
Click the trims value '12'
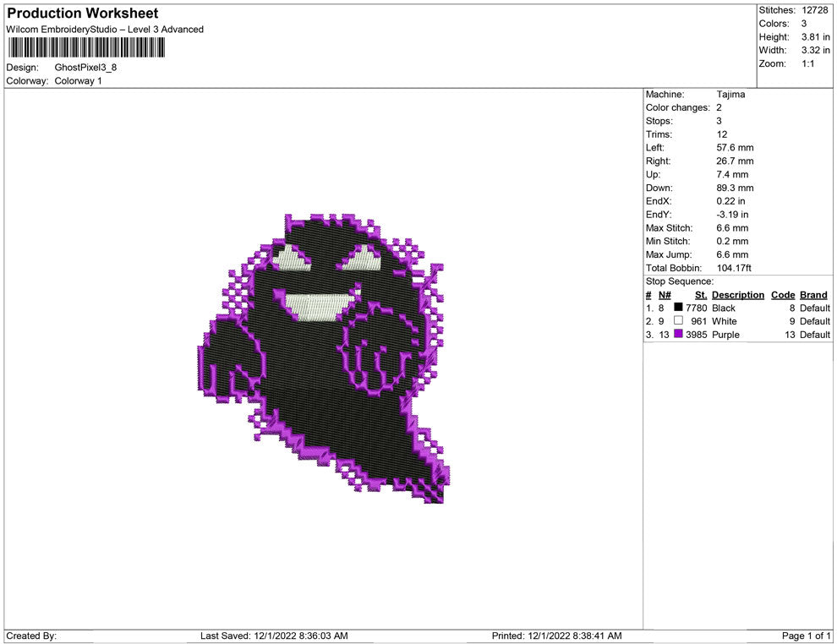tap(722, 134)
